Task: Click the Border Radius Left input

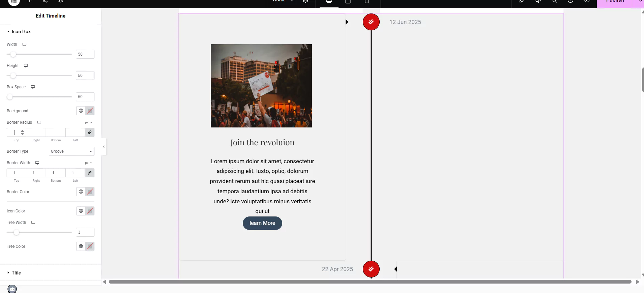Action: click(75, 133)
